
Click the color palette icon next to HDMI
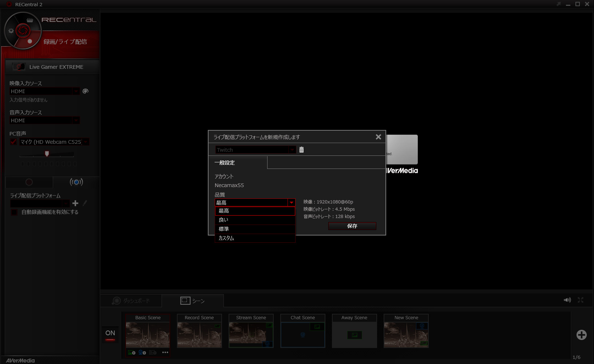click(x=86, y=91)
